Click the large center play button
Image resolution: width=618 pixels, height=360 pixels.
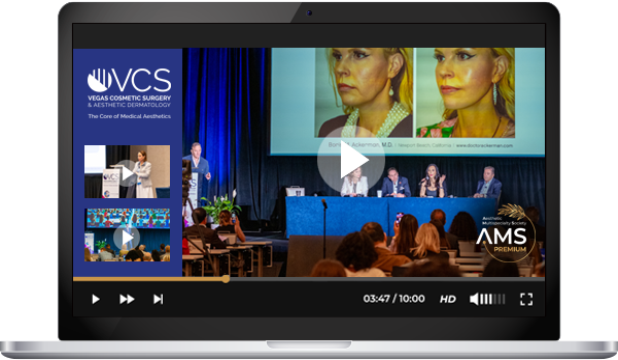click(351, 160)
